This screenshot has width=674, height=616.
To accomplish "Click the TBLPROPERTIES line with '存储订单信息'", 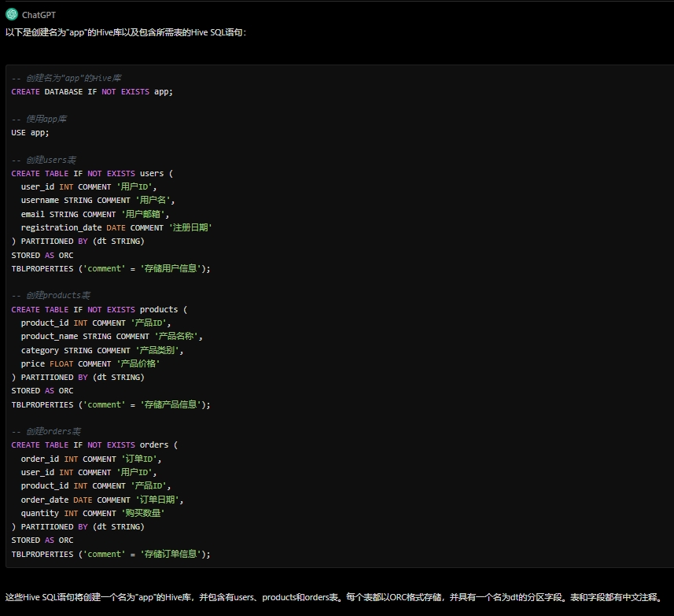I will pos(111,554).
